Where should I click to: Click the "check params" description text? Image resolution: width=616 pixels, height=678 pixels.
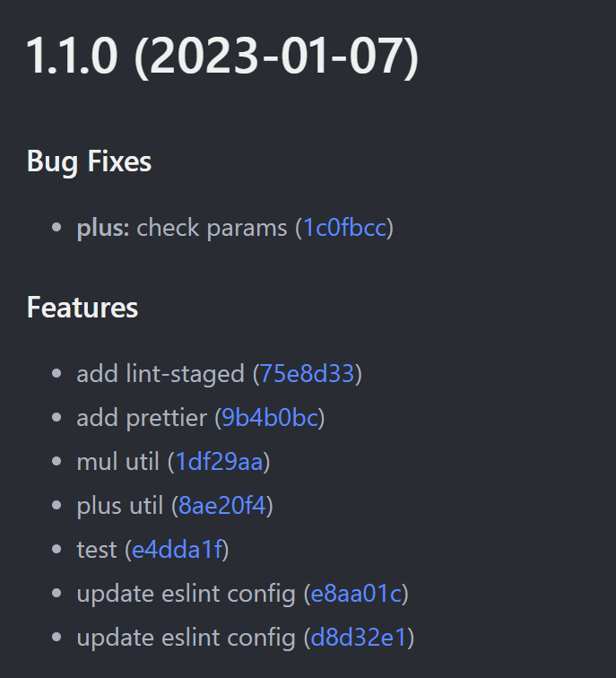(x=212, y=228)
